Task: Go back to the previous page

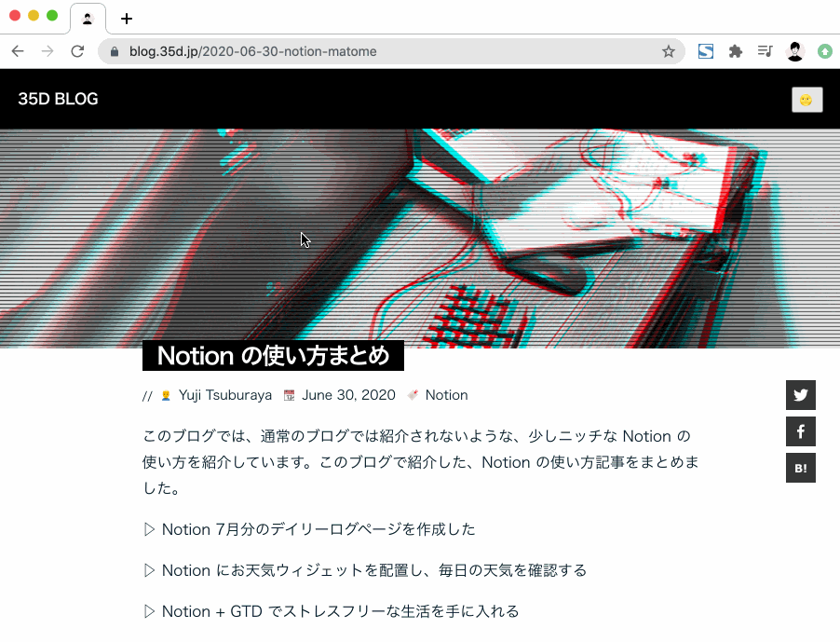Action: tap(18, 51)
